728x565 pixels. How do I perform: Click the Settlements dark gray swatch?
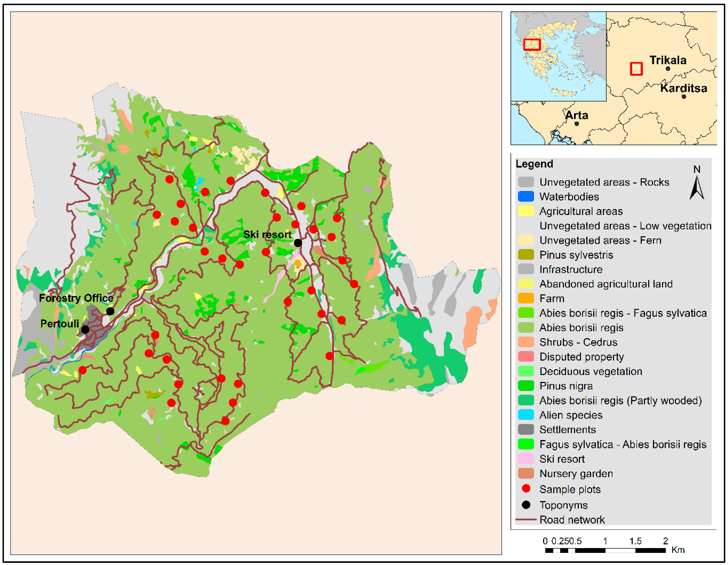(526, 430)
